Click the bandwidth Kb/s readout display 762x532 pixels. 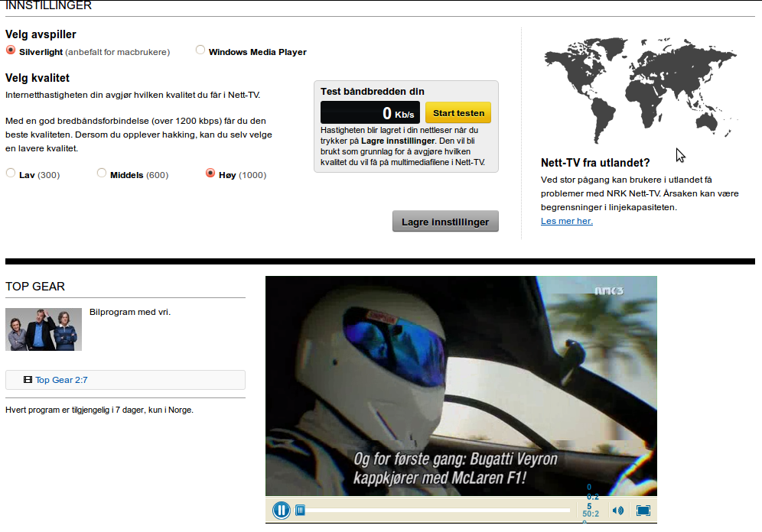click(x=370, y=113)
